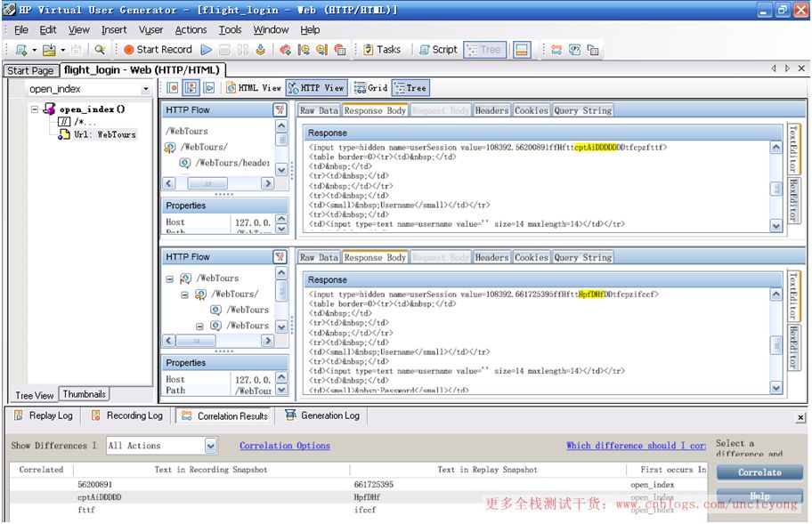The image size is (812, 524).
Task: Open Raw Data tab in lower pane
Action: tap(319, 257)
